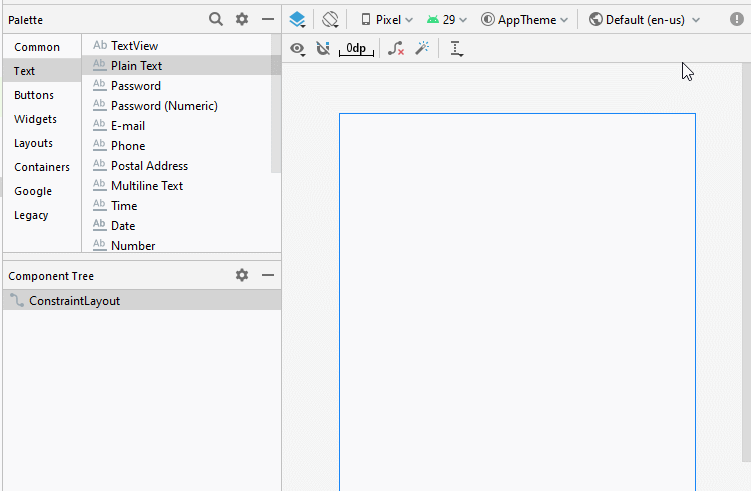Image resolution: width=751 pixels, height=491 pixels.
Task: Click Infer Constraints magic wand
Action: 422,48
